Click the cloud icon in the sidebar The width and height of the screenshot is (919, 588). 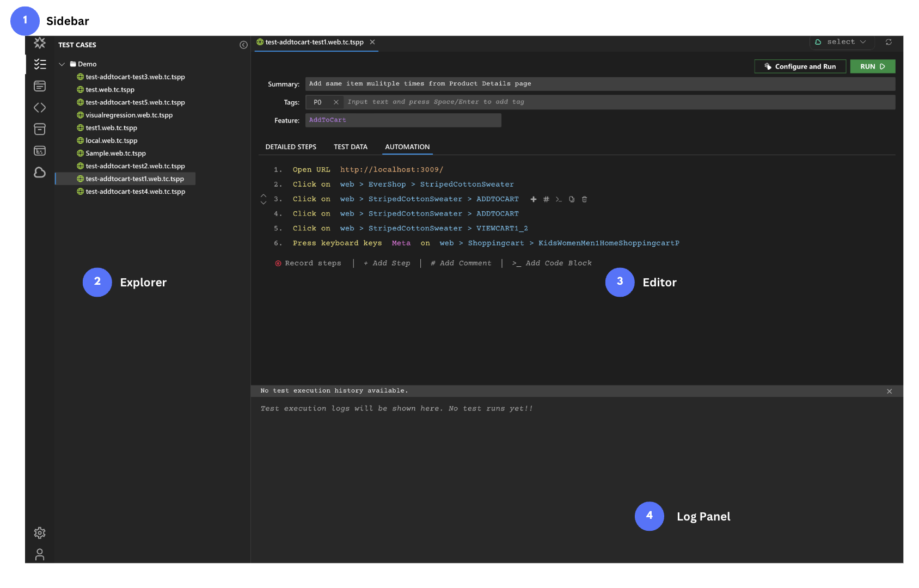point(40,173)
